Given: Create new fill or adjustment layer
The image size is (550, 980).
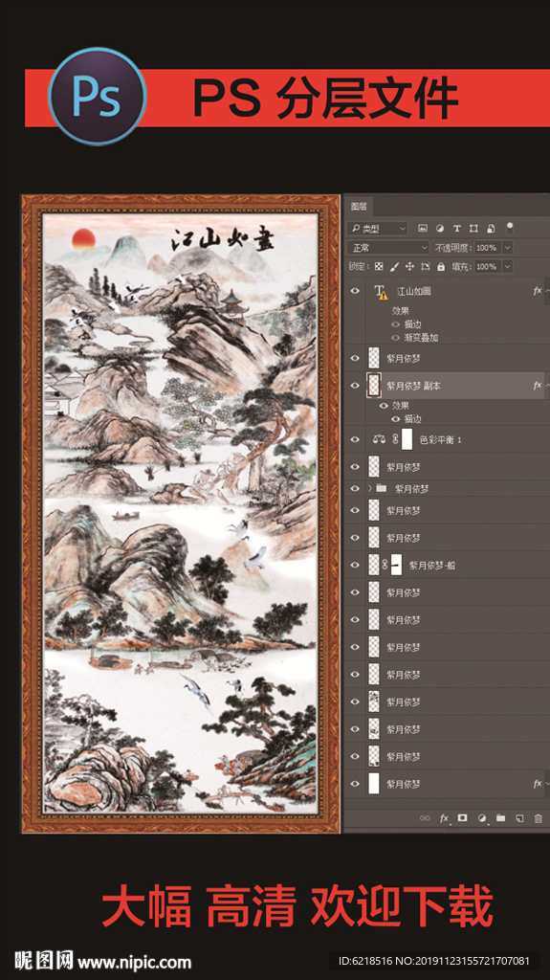Looking at the screenshot, I should [482, 817].
